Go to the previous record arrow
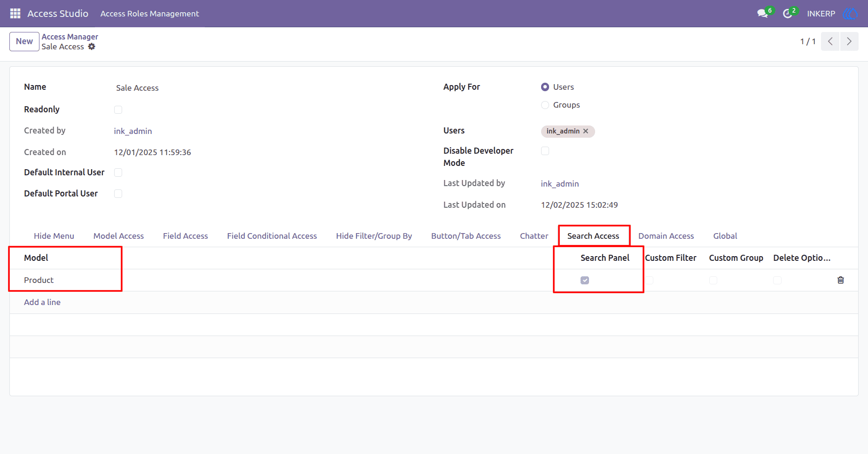The width and height of the screenshot is (868, 454). click(x=830, y=41)
